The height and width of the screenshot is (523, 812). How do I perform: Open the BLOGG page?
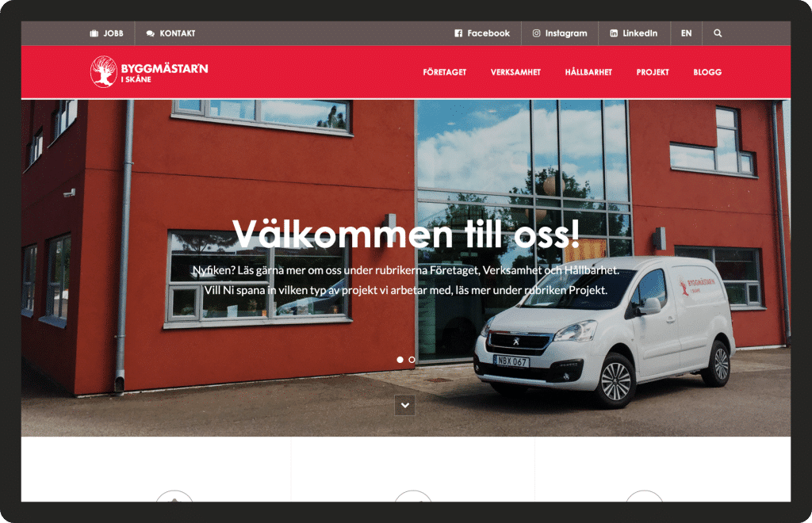pyautogui.click(x=707, y=72)
